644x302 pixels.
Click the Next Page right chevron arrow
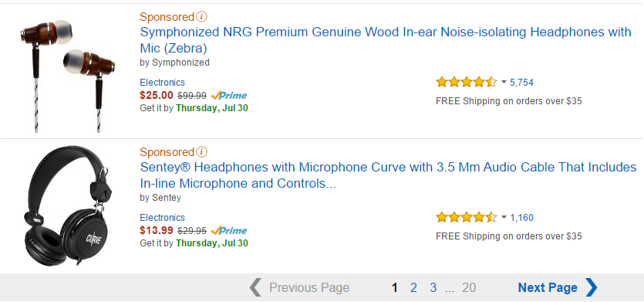592,287
